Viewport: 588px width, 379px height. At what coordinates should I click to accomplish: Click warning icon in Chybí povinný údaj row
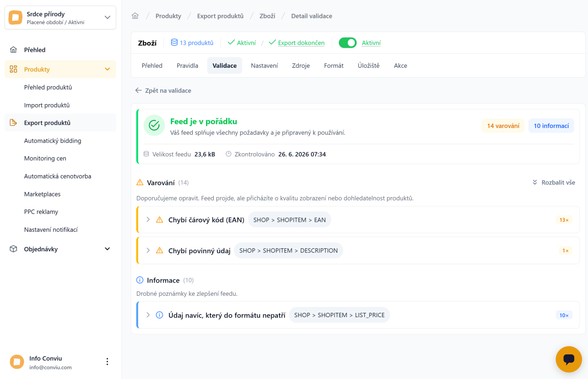pyautogui.click(x=159, y=251)
